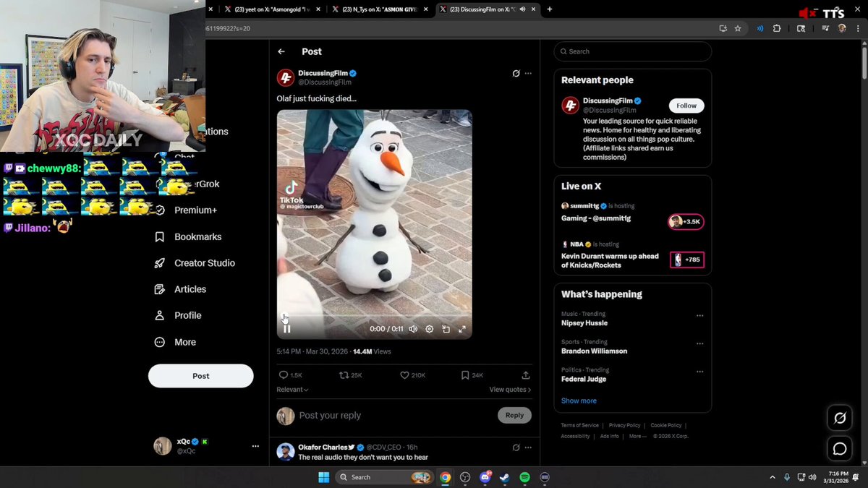Open Nipsey Hussle trend options
Viewport: 868px width, 488px height.
point(699,315)
